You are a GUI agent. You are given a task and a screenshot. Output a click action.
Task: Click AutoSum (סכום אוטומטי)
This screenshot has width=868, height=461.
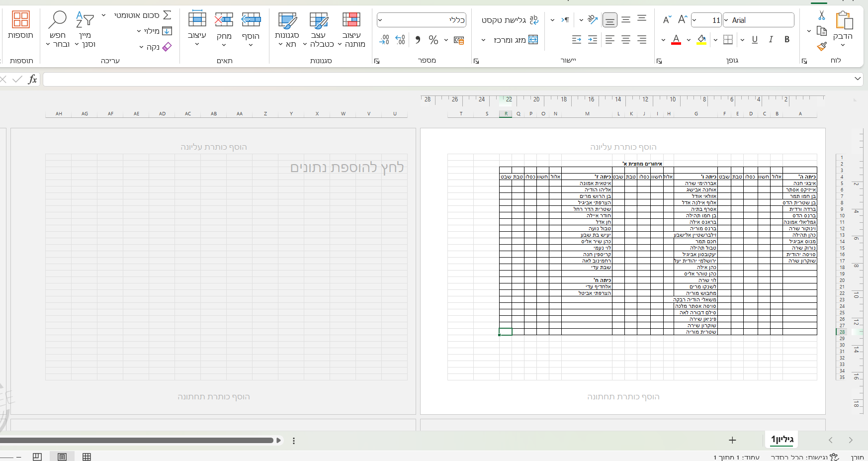click(143, 15)
